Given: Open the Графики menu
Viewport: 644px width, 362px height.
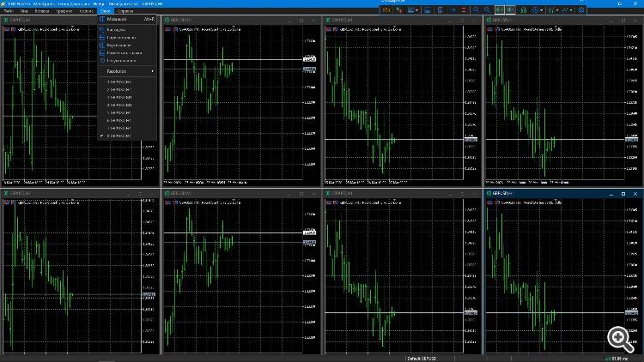Looking at the screenshot, I should click(x=64, y=11).
